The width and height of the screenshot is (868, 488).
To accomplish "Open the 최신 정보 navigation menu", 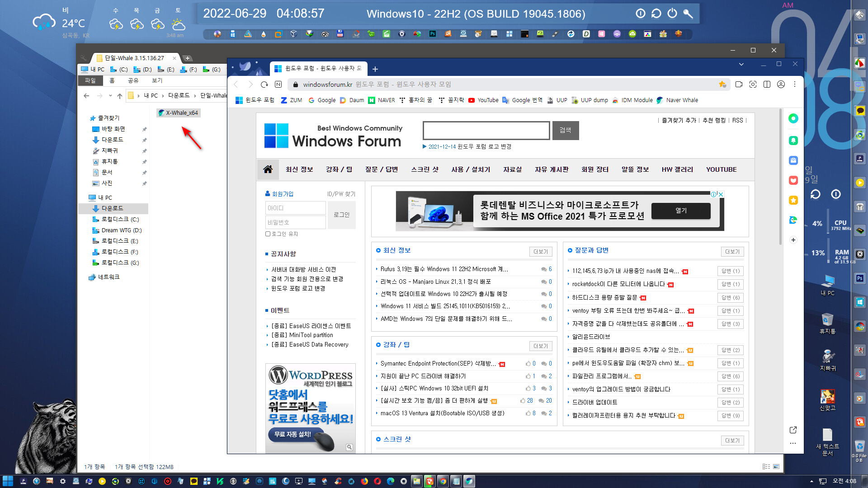I will [299, 169].
